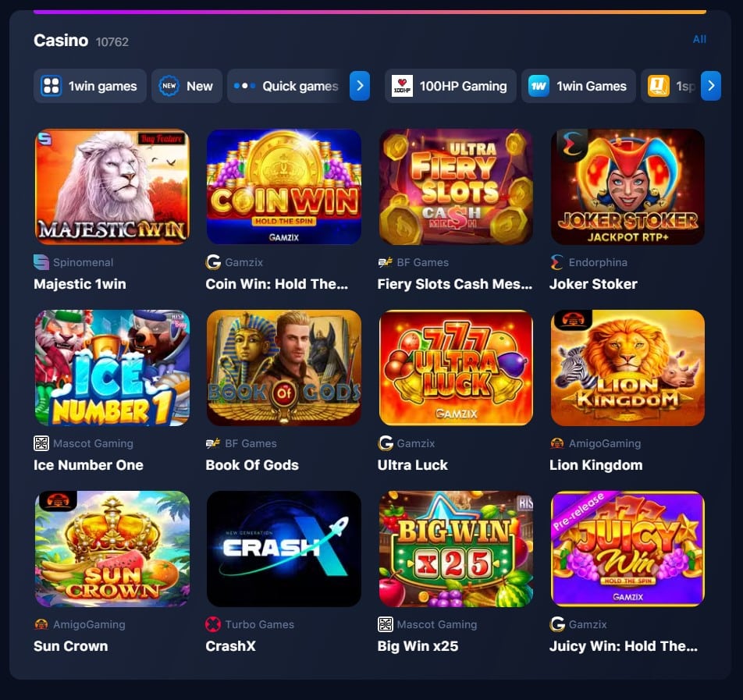Expand providers list with right arrow
The image size is (743, 700).
[711, 86]
